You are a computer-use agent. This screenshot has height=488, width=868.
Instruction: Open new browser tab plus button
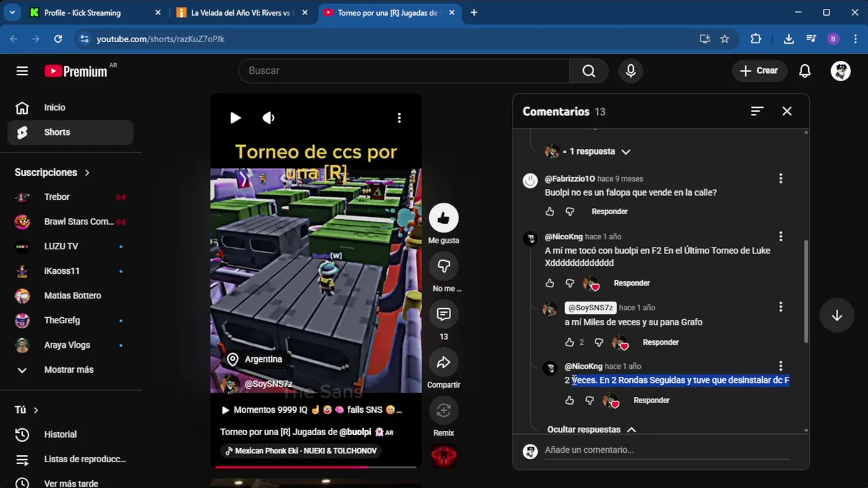pyautogui.click(x=474, y=12)
